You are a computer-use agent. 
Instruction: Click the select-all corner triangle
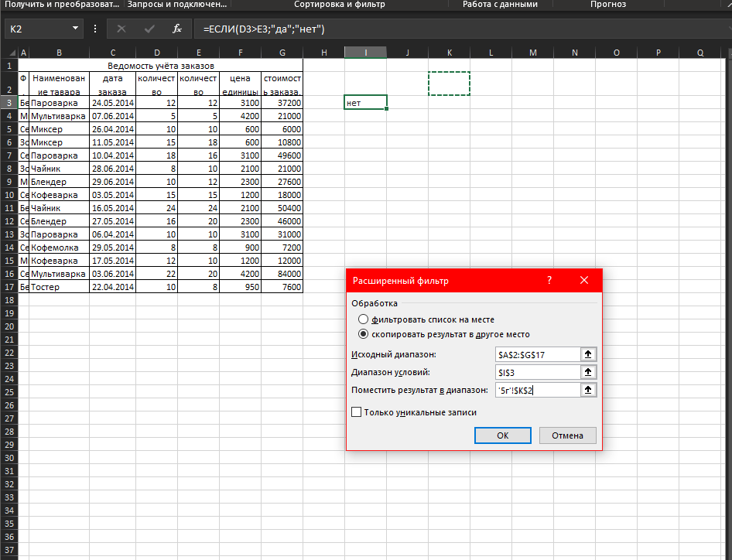[x=12, y=53]
